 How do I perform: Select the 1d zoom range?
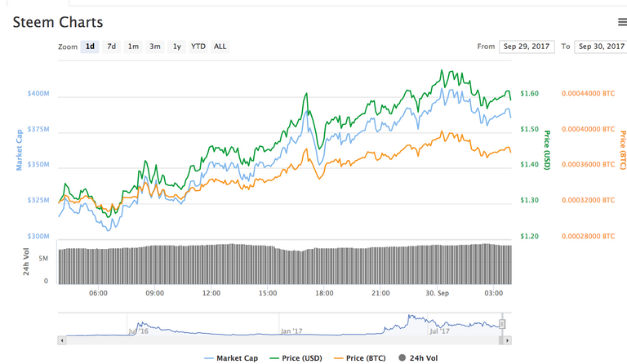coord(90,47)
